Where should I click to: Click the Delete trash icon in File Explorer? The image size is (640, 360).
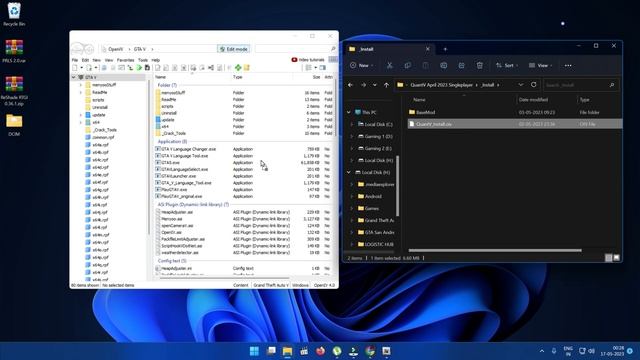[x=480, y=65]
